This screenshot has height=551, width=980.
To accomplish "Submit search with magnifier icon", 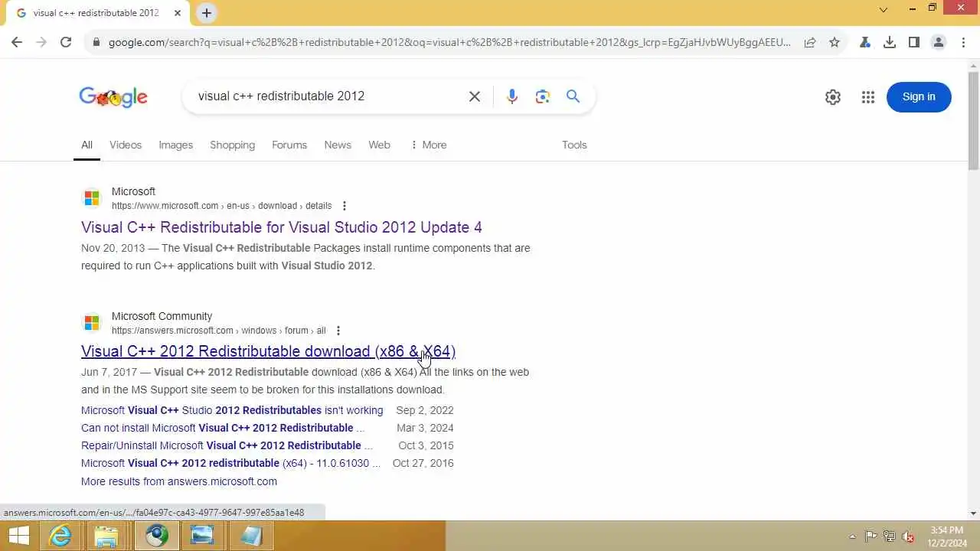I will point(573,96).
